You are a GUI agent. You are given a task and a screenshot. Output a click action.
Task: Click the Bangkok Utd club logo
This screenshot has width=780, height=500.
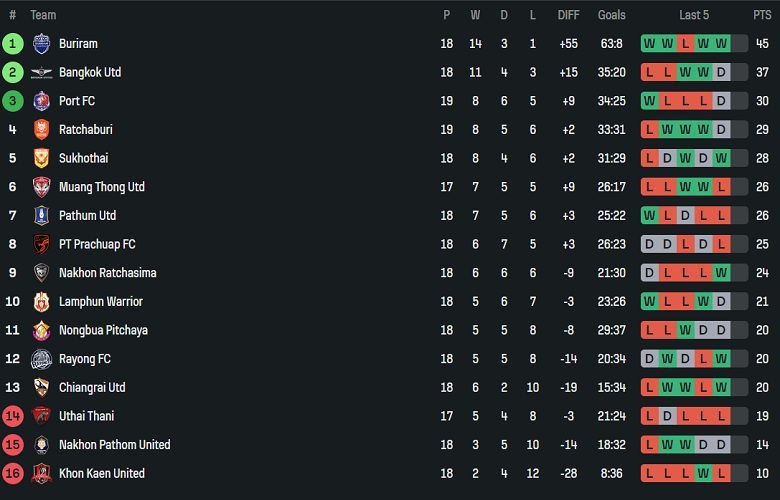(x=41, y=73)
